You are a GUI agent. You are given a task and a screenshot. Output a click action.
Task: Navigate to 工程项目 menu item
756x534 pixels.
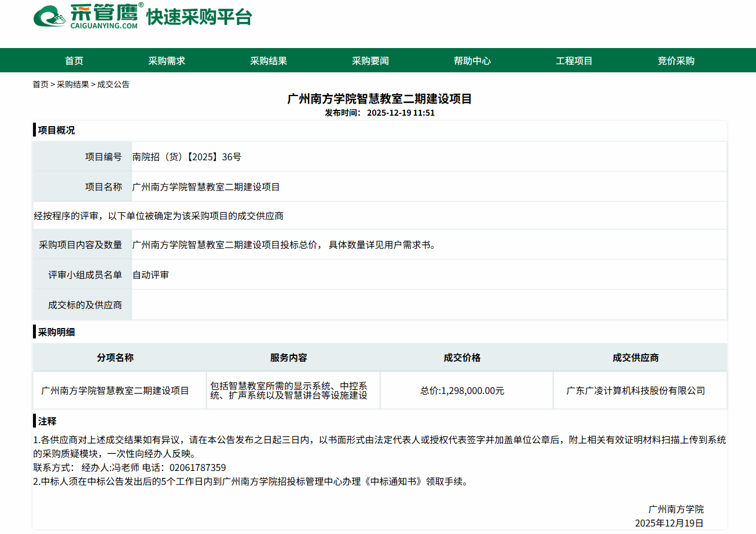574,61
